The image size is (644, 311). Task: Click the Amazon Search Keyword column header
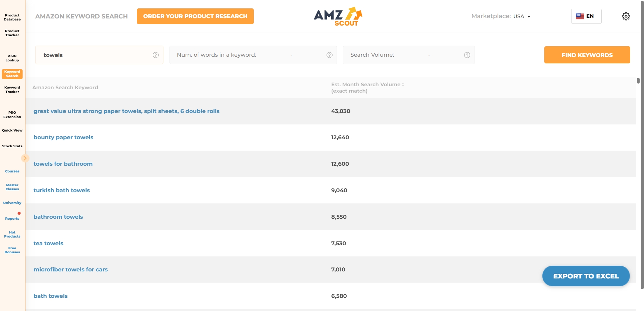[65, 88]
